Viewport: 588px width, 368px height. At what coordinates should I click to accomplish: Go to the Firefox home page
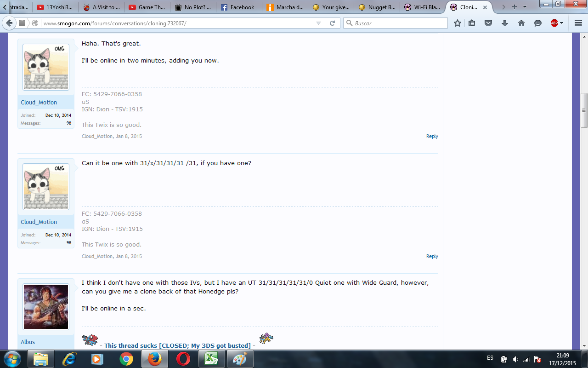[521, 23]
